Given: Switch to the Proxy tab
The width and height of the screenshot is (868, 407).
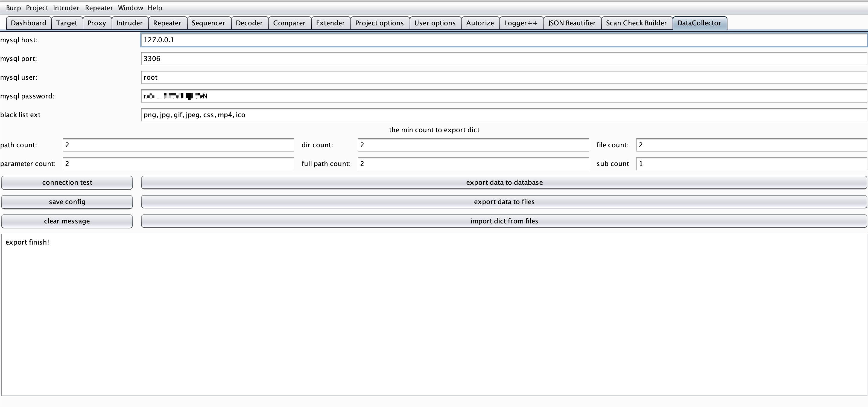Looking at the screenshot, I should (97, 23).
